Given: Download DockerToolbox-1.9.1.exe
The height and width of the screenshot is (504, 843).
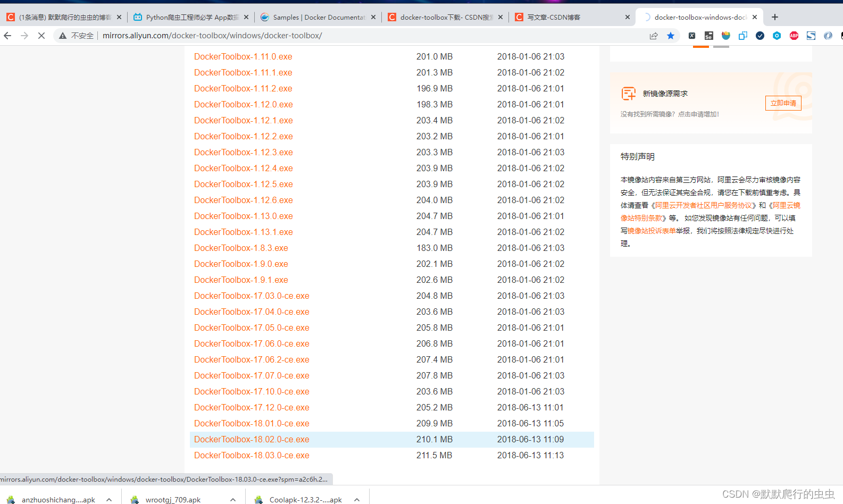Looking at the screenshot, I should (241, 280).
